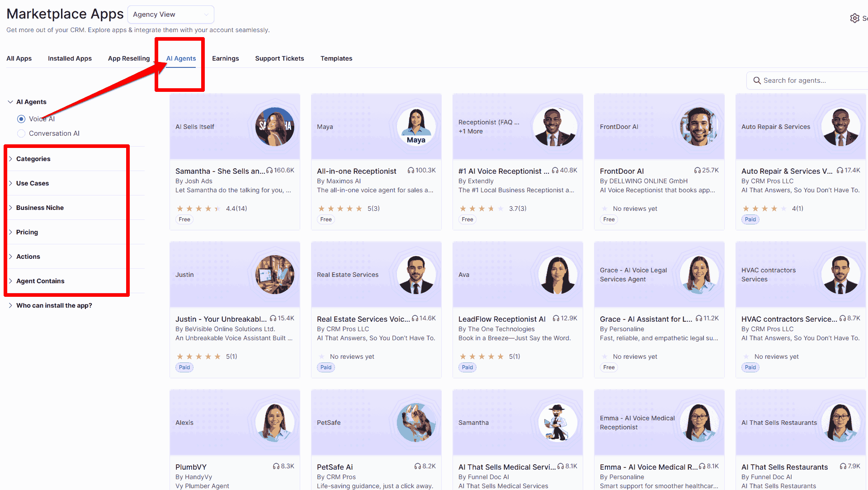Open the Agency View dropdown
The image size is (868, 490).
click(171, 14)
